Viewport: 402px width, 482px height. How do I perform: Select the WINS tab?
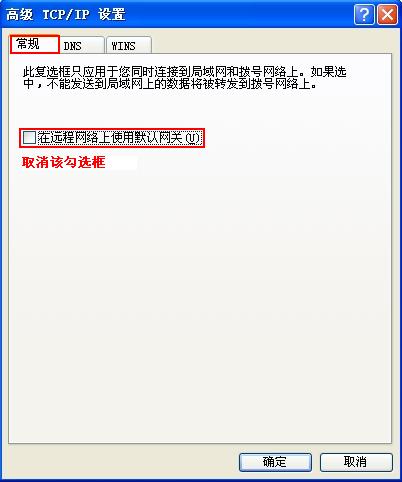(129, 45)
